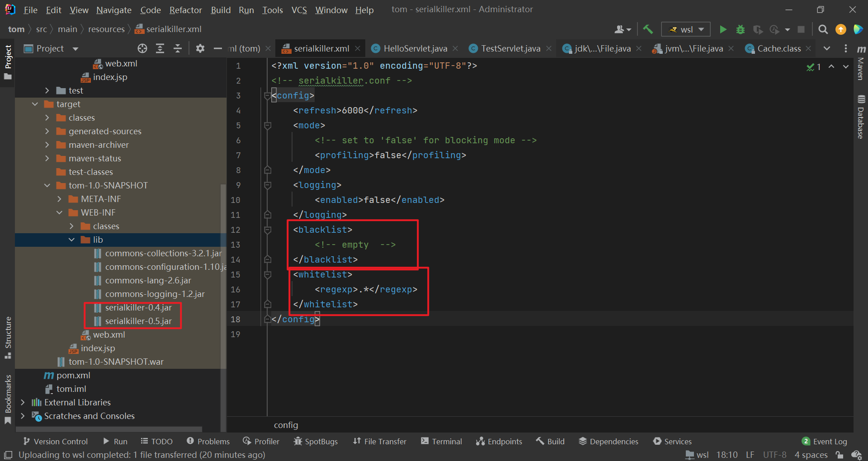This screenshot has height=461, width=868.
Task: Show hidden editor tabs chevron
Action: (x=827, y=48)
